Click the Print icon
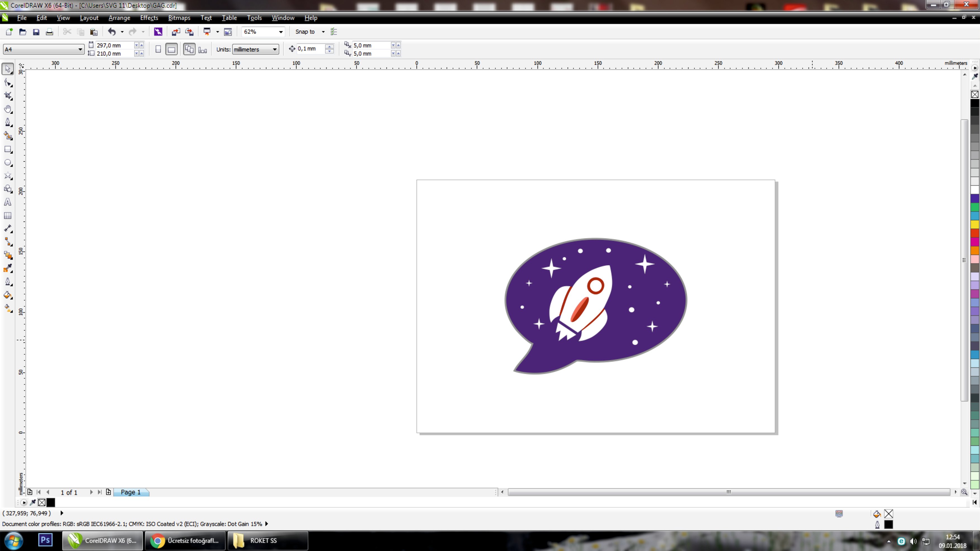This screenshot has height=551, width=980. pos(49,32)
